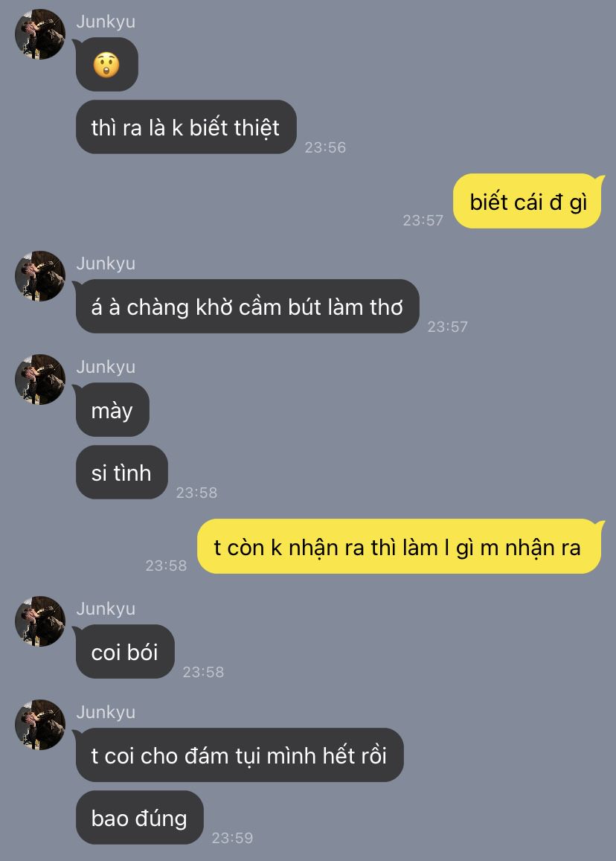Open Junkyu's avatar beside "á à chàng khờ" message
The image size is (616, 861).
[40, 276]
